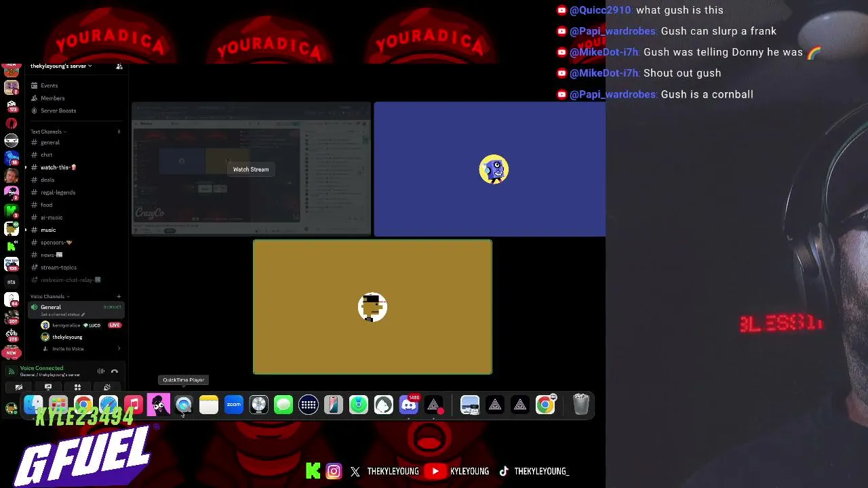868x488 pixels.
Task: Expand thekyleyoung's server dropdown menu
Action: pos(61,66)
